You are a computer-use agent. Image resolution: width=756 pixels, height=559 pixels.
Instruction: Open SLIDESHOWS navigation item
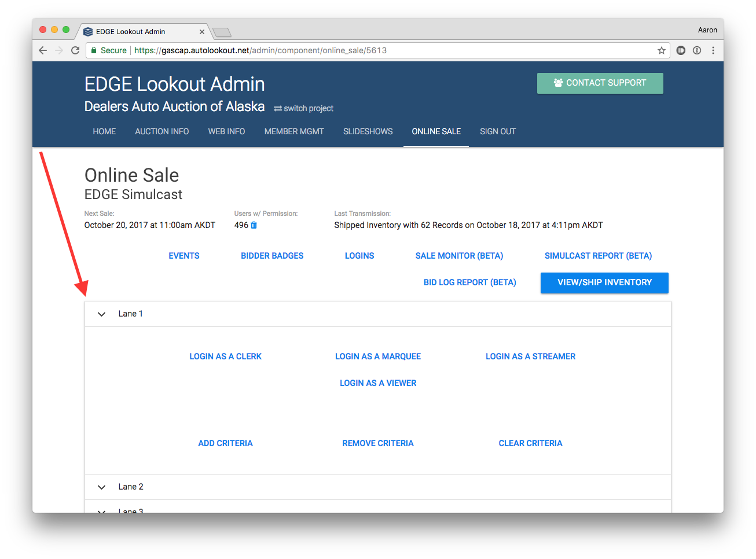point(368,131)
